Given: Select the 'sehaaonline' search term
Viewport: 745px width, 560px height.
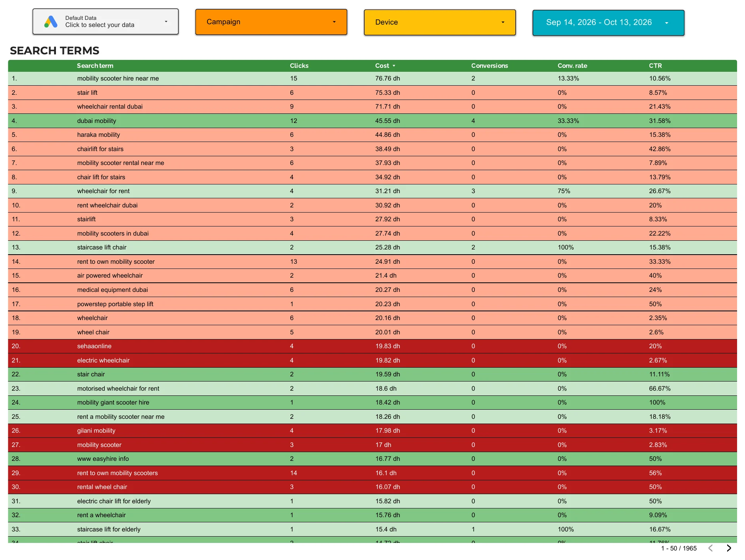Looking at the screenshot, I should [94, 346].
